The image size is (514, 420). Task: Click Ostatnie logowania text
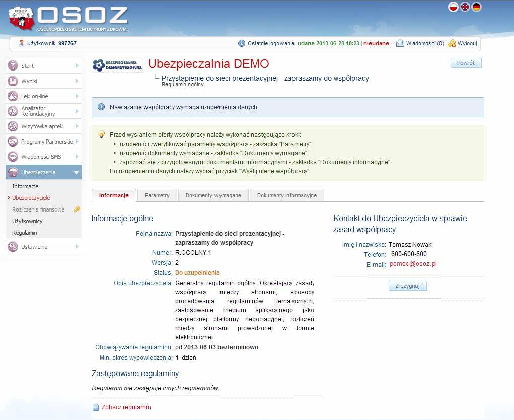[271, 43]
